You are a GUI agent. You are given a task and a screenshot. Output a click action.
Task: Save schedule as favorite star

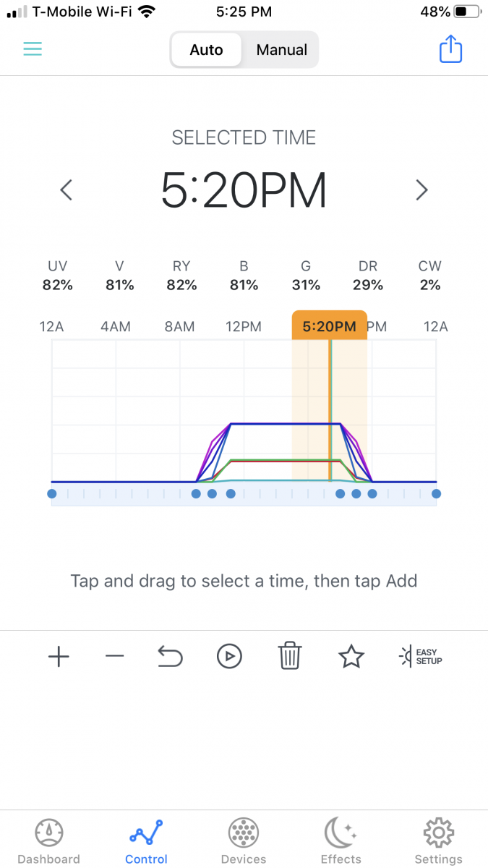point(351,656)
